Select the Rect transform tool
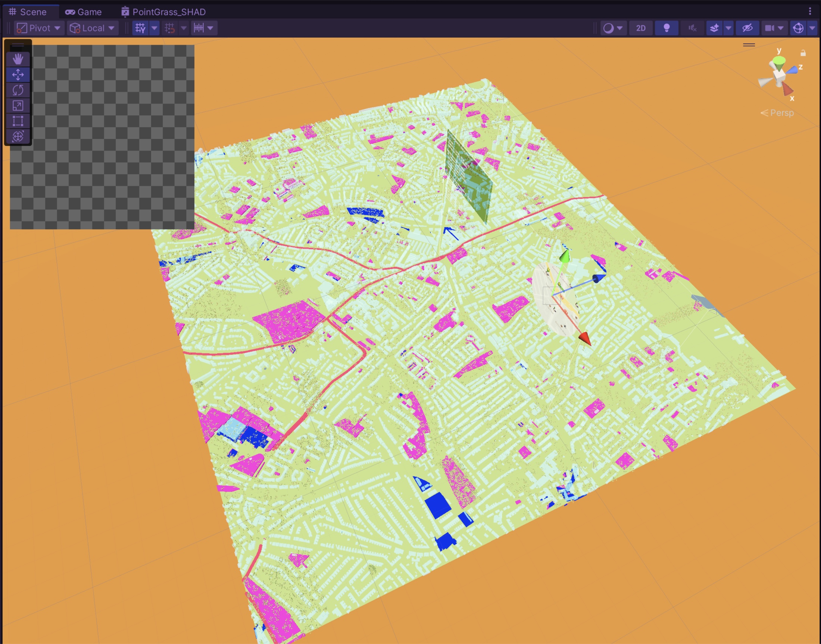 (x=18, y=121)
